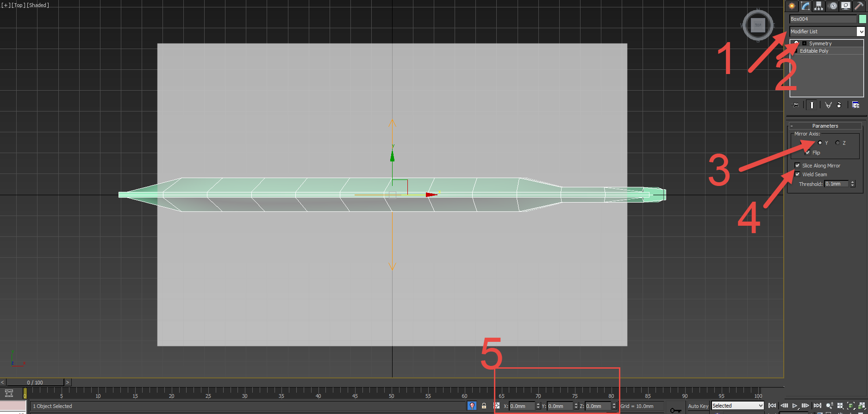Click Zoom Extents Selected icon
868x414 pixels.
coord(851,406)
